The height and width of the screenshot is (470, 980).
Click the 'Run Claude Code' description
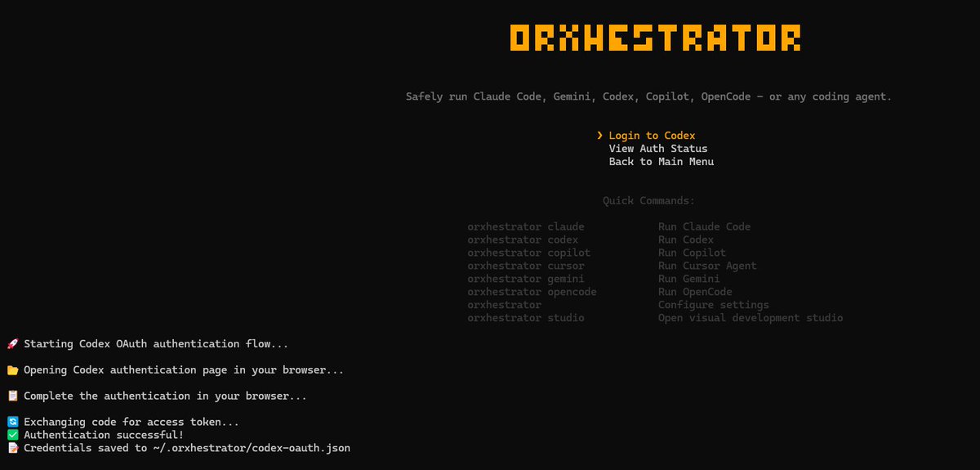coord(705,227)
